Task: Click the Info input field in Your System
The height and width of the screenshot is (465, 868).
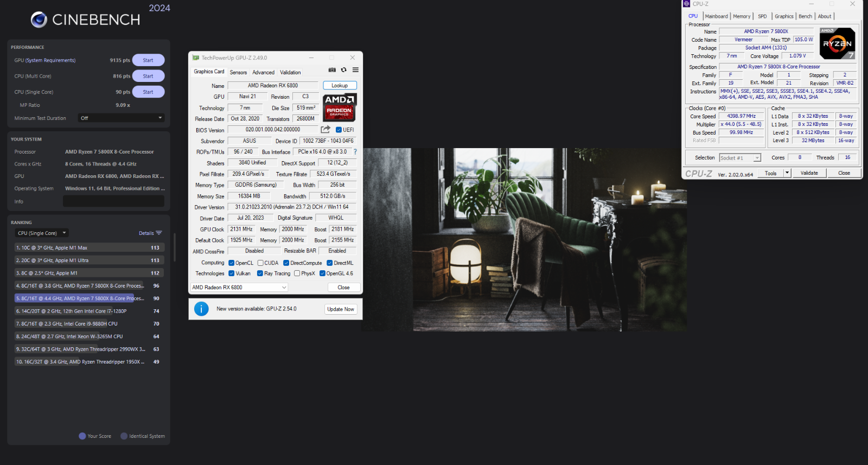Action: tap(113, 201)
